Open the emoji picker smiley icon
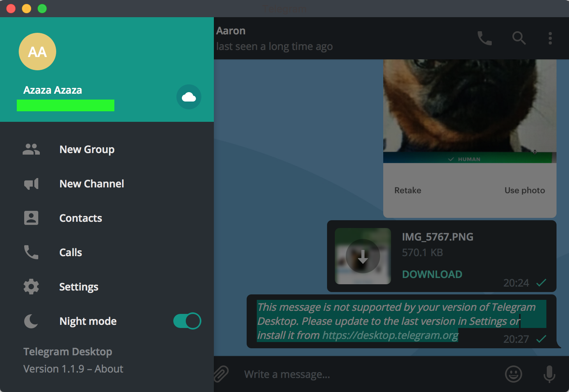The width and height of the screenshot is (569, 392). [x=514, y=374]
